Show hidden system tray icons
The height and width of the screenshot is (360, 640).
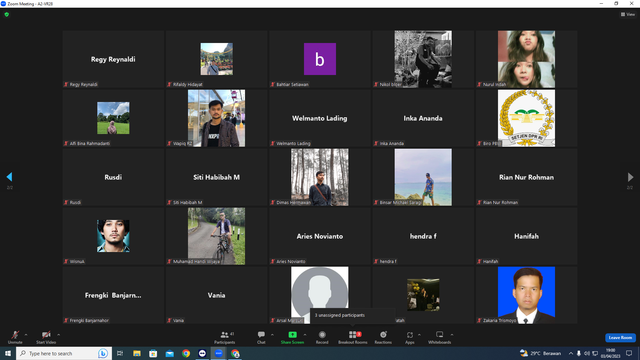coord(571,353)
